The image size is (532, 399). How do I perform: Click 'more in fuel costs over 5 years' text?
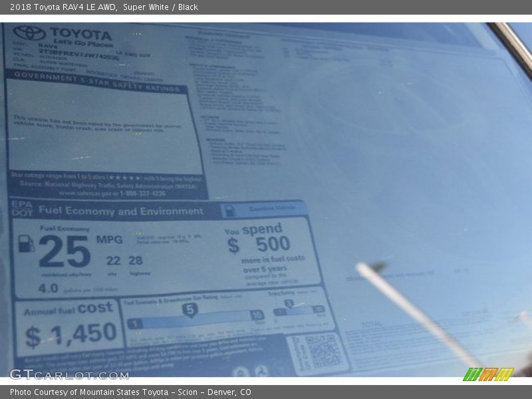tap(273, 264)
